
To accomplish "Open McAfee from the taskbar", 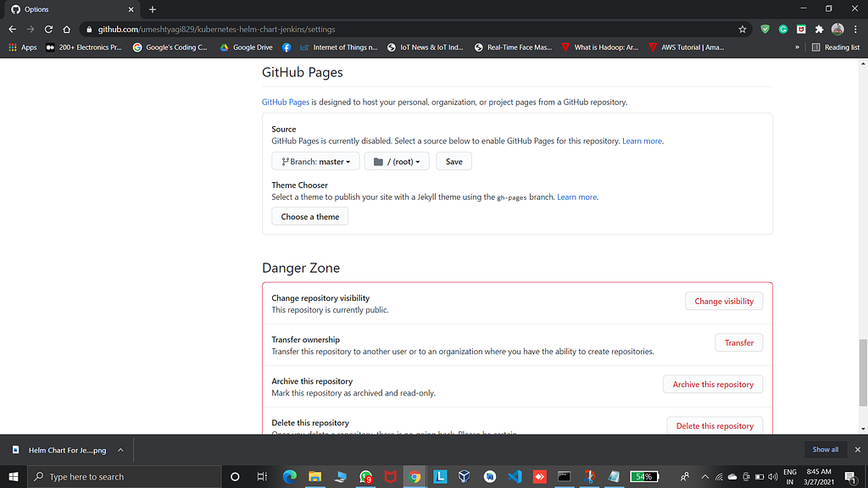I will pyautogui.click(x=390, y=476).
